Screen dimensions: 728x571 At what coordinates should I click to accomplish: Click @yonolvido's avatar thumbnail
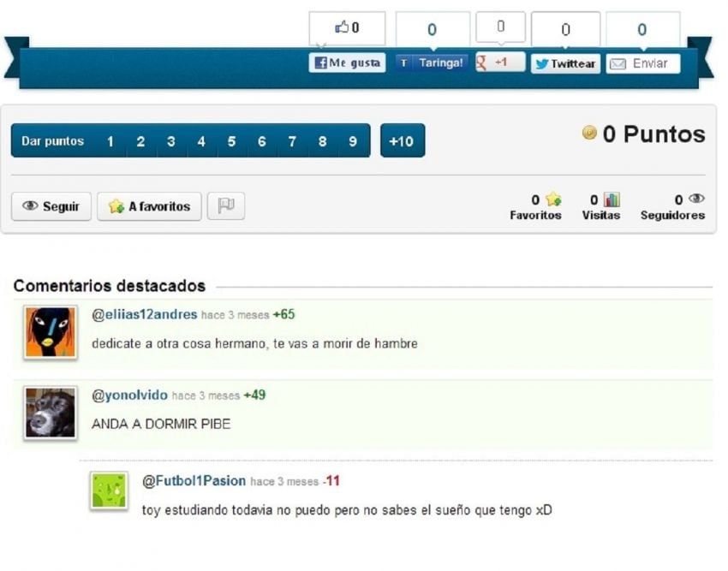(x=50, y=413)
